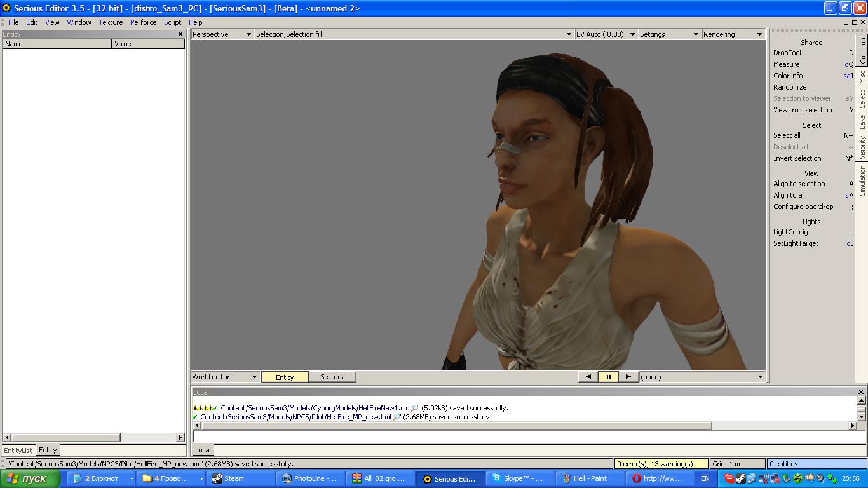Click the 0 entities status field
This screenshot has width=868, height=488.
pyautogui.click(x=817, y=464)
